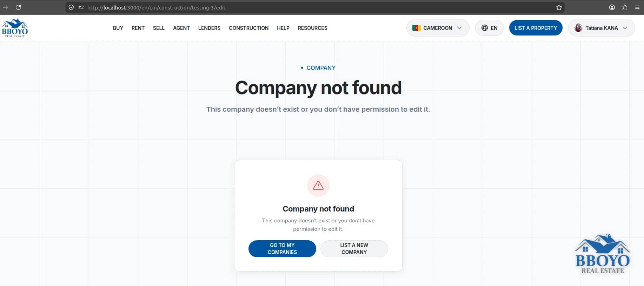644x286 pixels.
Task: Open the browser extensions puzzle icon
Action: coord(625,7)
